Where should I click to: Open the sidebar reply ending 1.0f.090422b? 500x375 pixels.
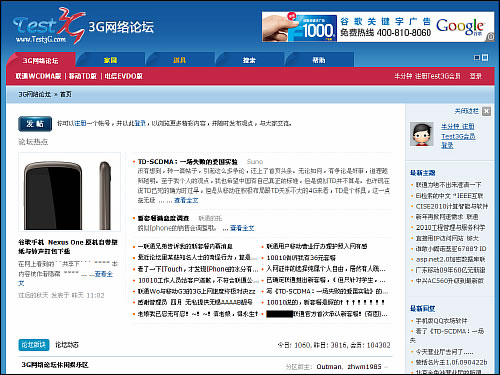click(x=451, y=362)
